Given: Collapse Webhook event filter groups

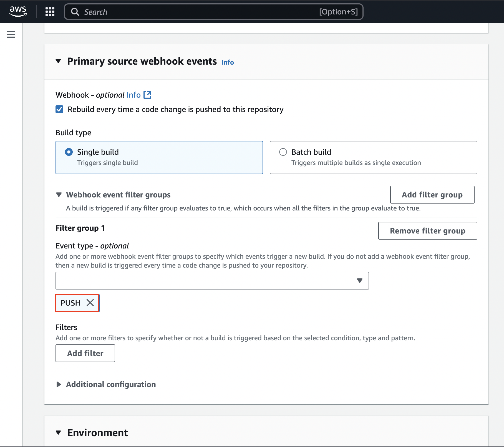Looking at the screenshot, I should 59,195.
